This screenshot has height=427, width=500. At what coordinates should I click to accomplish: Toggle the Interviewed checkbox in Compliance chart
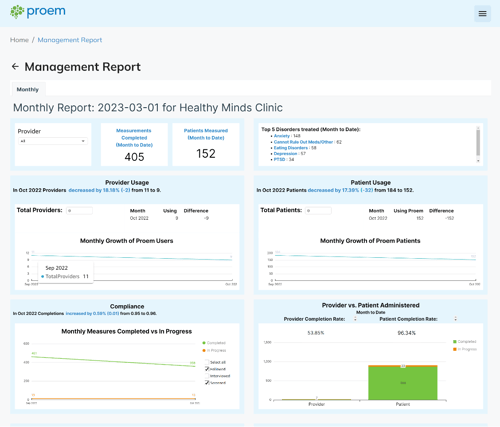coord(207,376)
